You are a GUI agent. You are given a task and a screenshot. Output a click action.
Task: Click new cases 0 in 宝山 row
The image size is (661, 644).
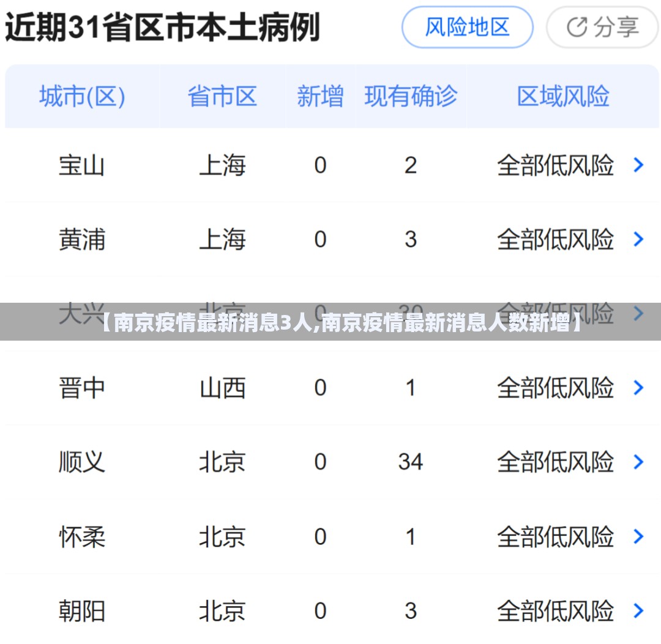320,165
